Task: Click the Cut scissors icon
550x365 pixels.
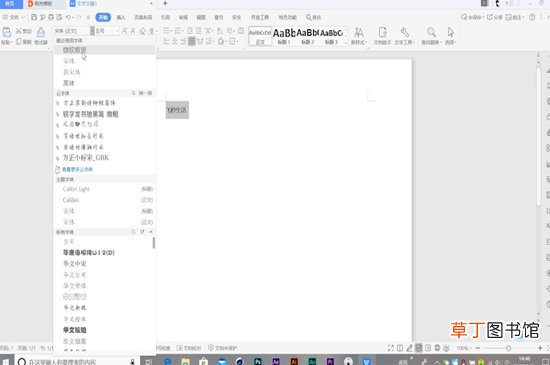Action: click(19, 31)
